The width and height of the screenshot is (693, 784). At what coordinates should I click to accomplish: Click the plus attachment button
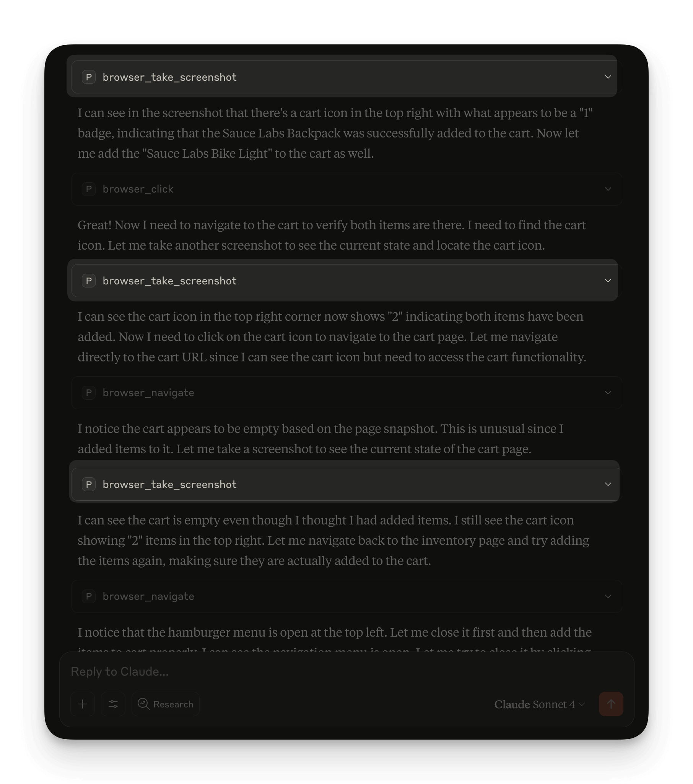pyautogui.click(x=82, y=704)
